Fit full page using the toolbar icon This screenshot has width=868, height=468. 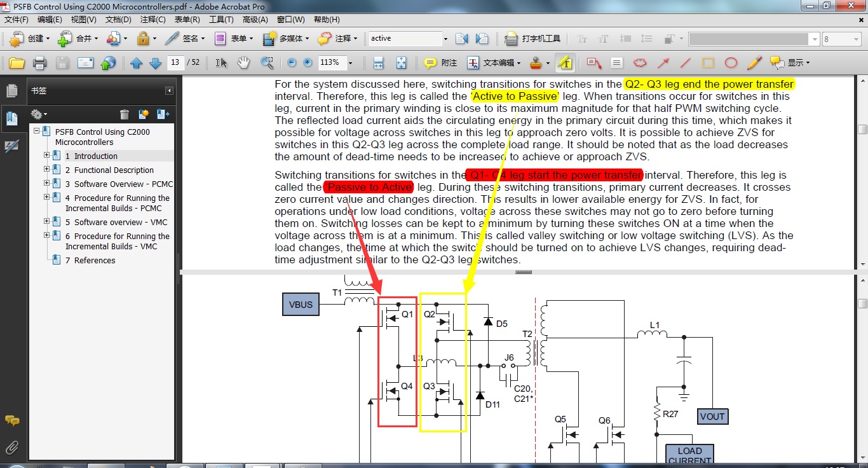pyautogui.click(x=401, y=63)
